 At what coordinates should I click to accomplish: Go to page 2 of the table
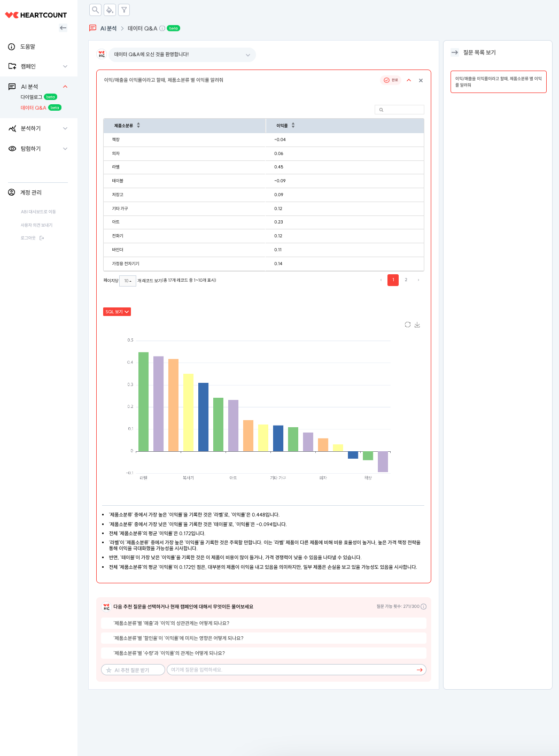pyautogui.click(x=406, y=280)
